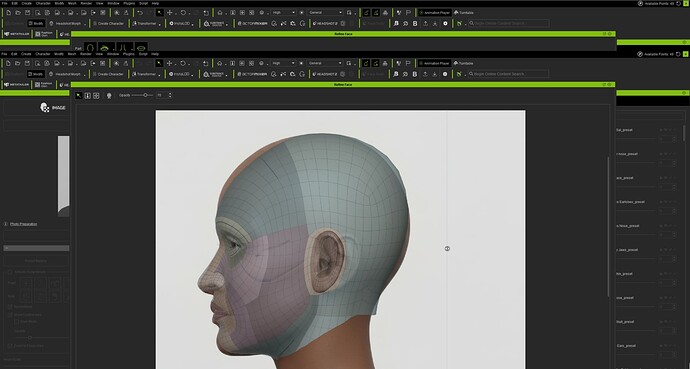Select the head part icon in background window

(90, 47)
